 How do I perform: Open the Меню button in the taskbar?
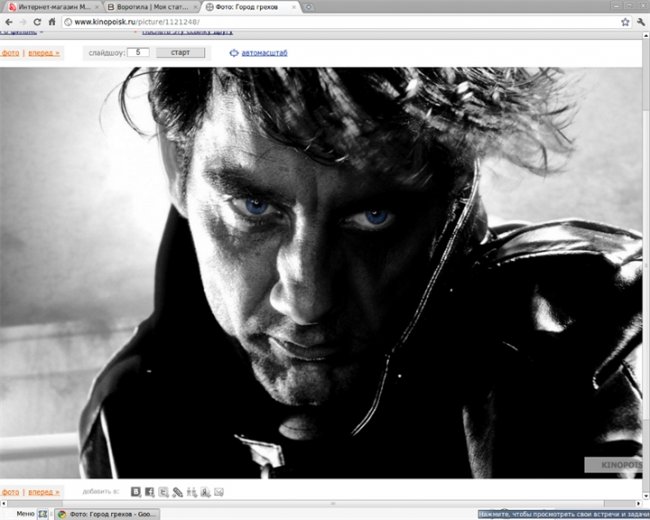25,513
